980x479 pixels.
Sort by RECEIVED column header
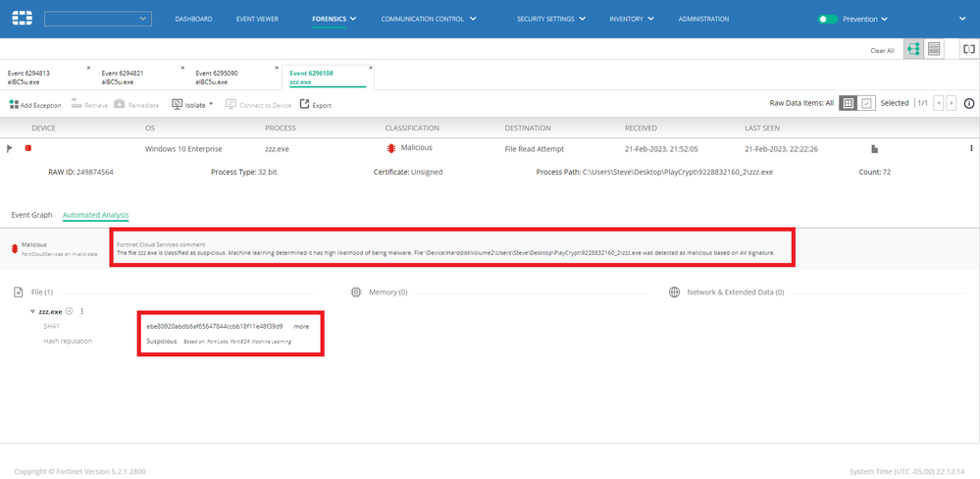click(x=641, y=129)
